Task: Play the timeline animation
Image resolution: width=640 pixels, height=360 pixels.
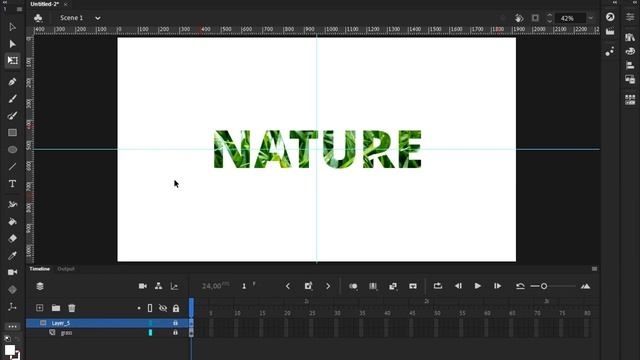Action: 478,286
